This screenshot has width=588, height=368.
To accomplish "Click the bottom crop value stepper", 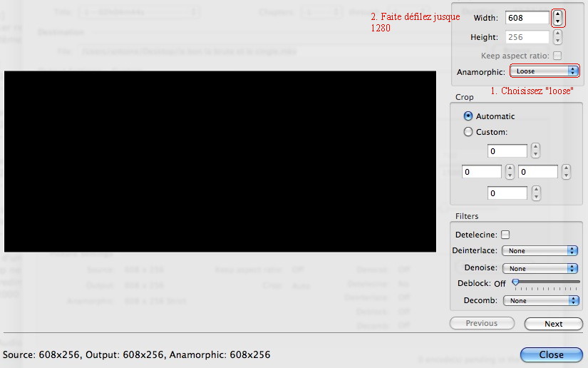I will point(535,193).
